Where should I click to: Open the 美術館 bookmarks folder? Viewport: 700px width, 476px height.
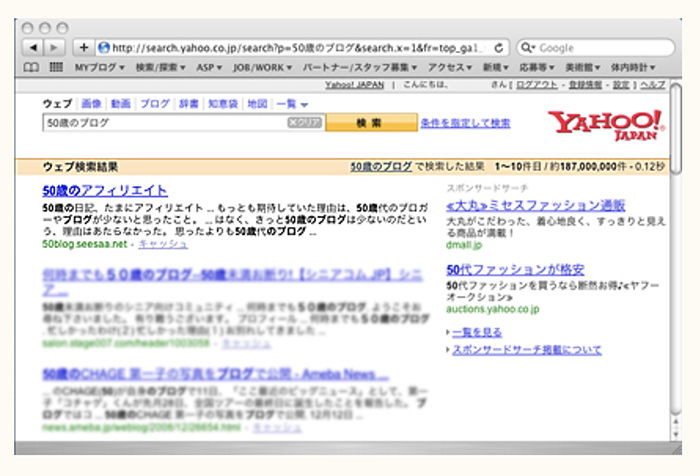point(583,67)
